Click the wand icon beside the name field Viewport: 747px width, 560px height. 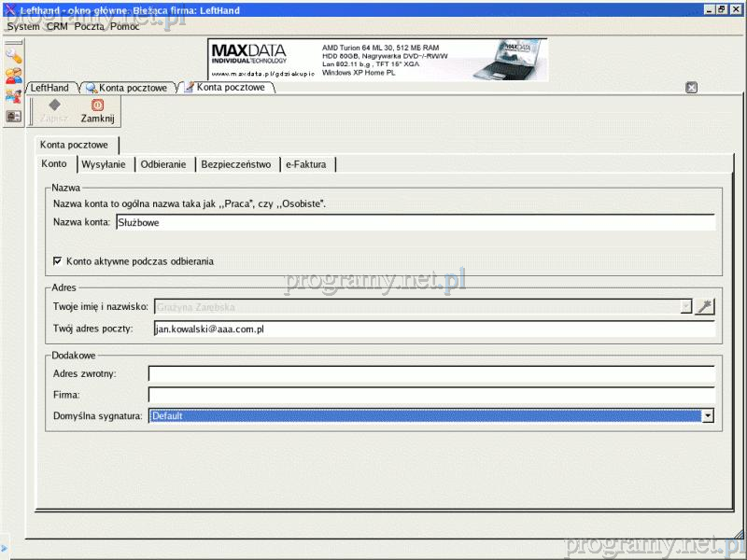(705, 306)
